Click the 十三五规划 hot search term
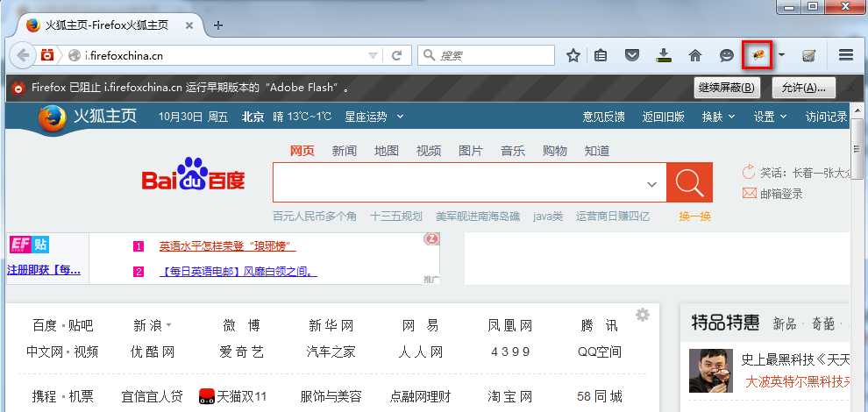Image resolution: width=868 pixels, height=412 pixels. pyautogui.click(x=396, y=217)
